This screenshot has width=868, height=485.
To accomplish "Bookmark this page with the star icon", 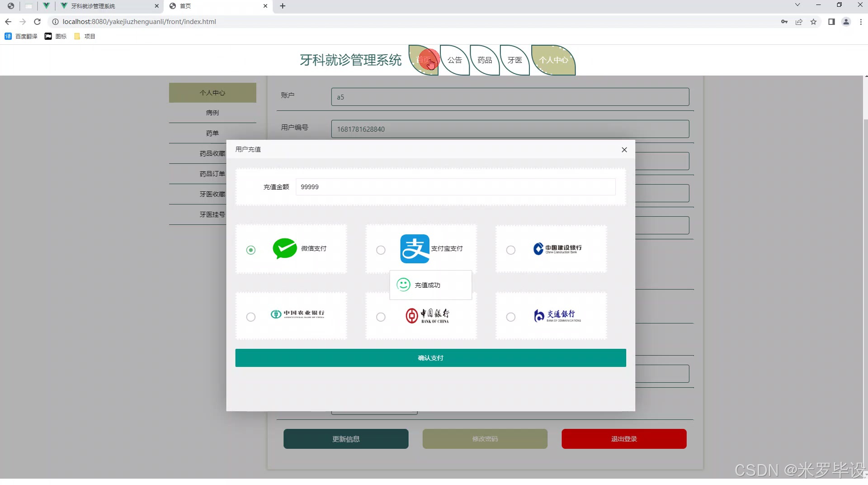I will click(813, 22).
